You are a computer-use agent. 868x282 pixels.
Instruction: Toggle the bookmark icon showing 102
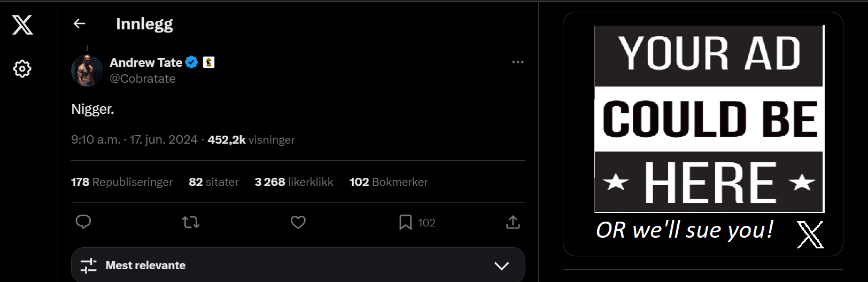(x=406, y=222)
